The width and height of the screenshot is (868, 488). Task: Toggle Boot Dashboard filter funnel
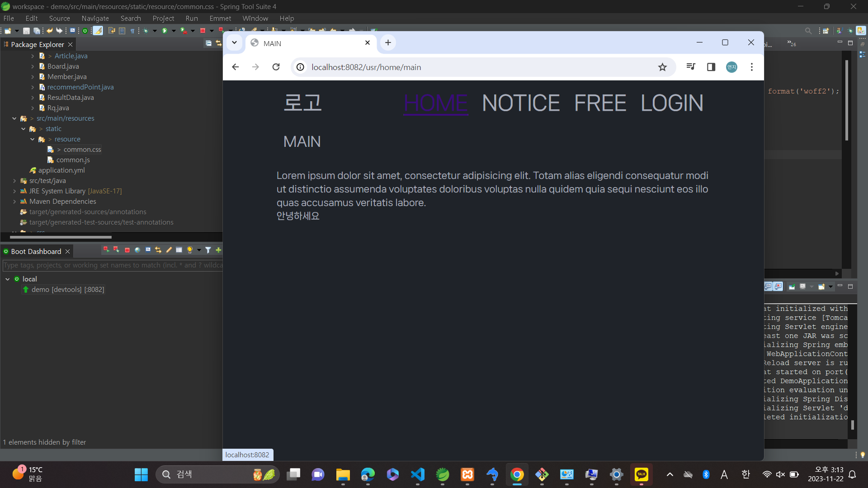(208, 250)
